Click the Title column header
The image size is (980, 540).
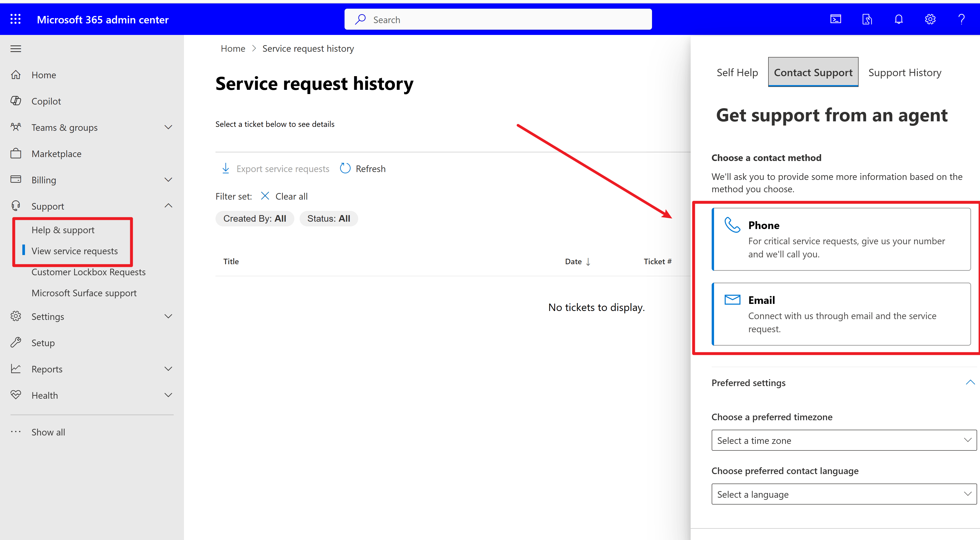(x=231, y=261)
